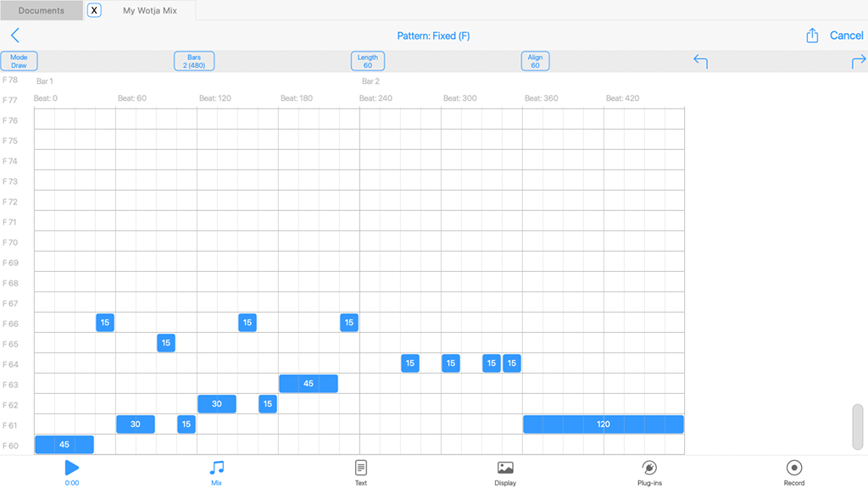Click the undo arrow icon

[700, 61]
